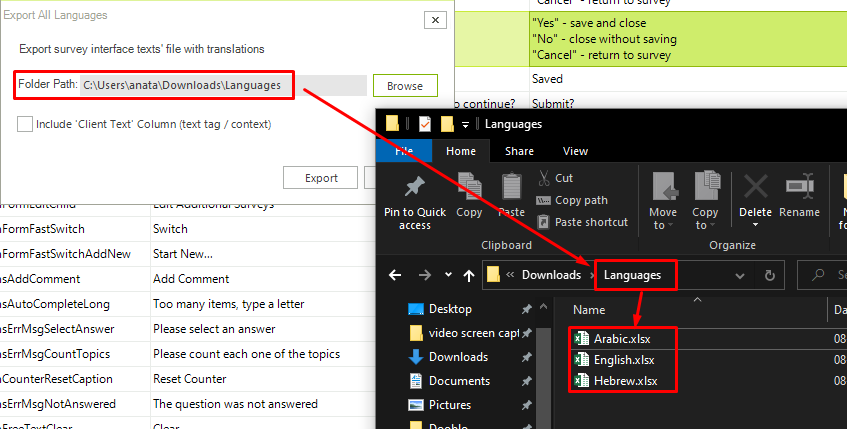
Task: Select English.xlsx file
Action: (x=624, y=359)
